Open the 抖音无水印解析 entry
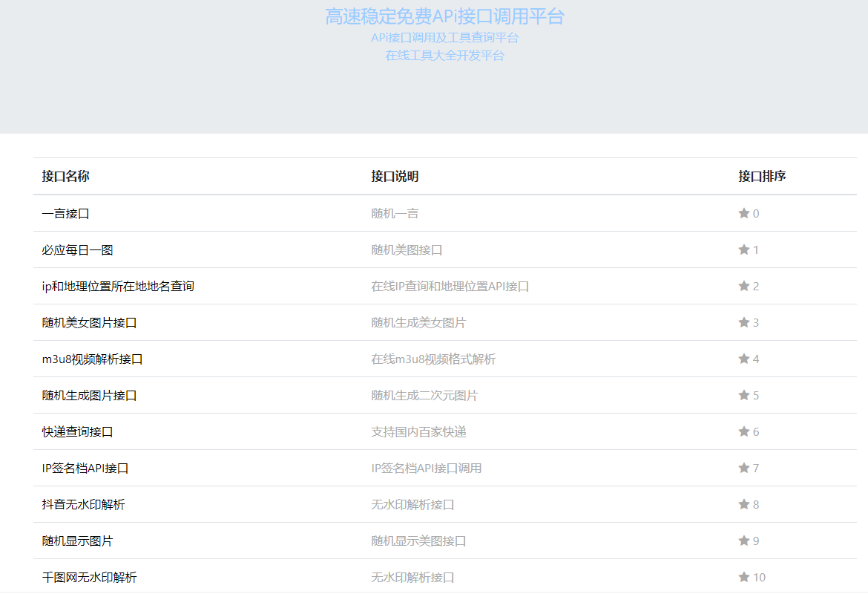Image resolution: width=868 pixels, height=594 pixels. pyautogui.click(x=83, y=504)
